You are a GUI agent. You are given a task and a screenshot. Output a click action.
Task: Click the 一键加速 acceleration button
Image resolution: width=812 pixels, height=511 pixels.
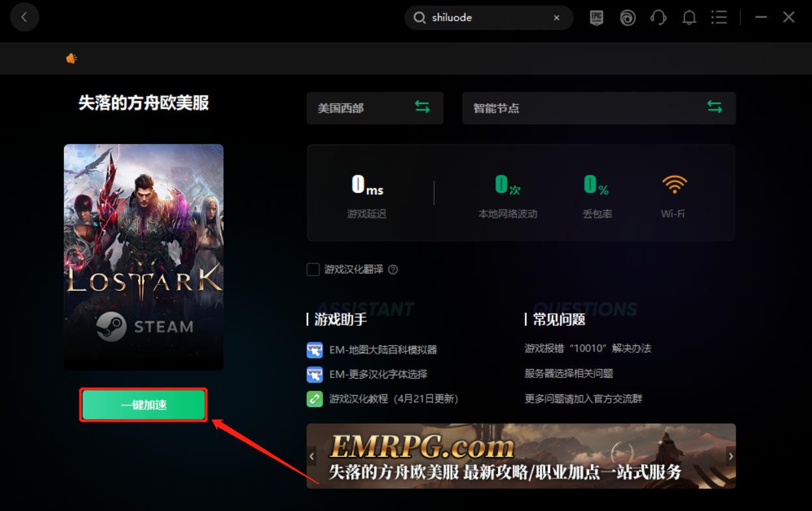click(143, 405)
